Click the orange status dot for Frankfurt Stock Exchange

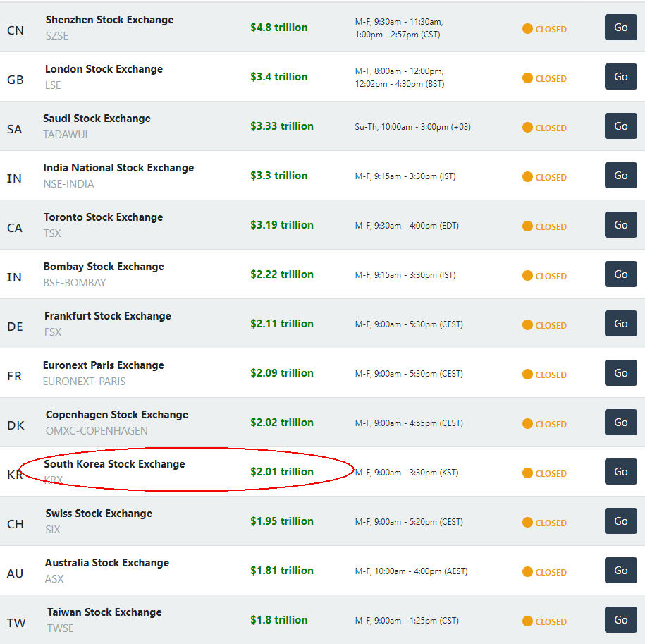(x=527, y=324)
